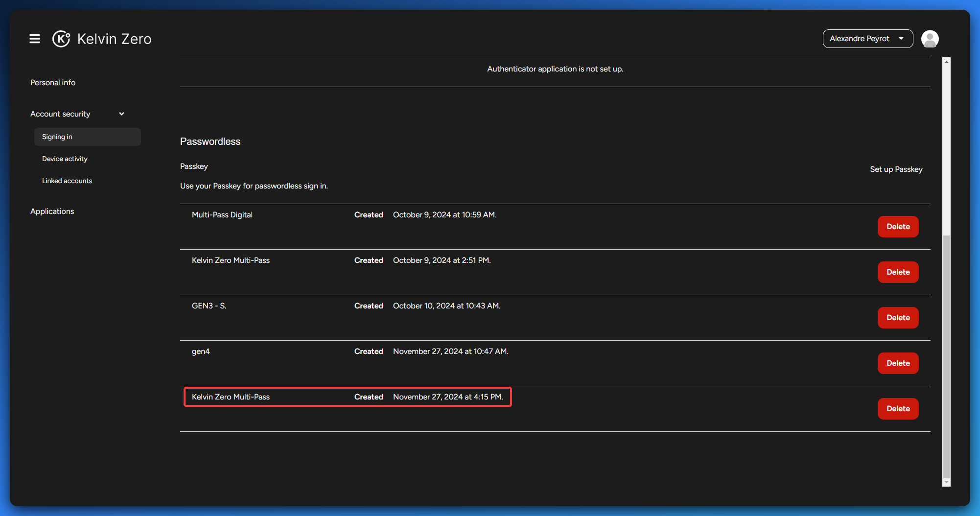The image size is (980, 516).
Task: Collapse the Account security chevron
Action: point(121,114)
